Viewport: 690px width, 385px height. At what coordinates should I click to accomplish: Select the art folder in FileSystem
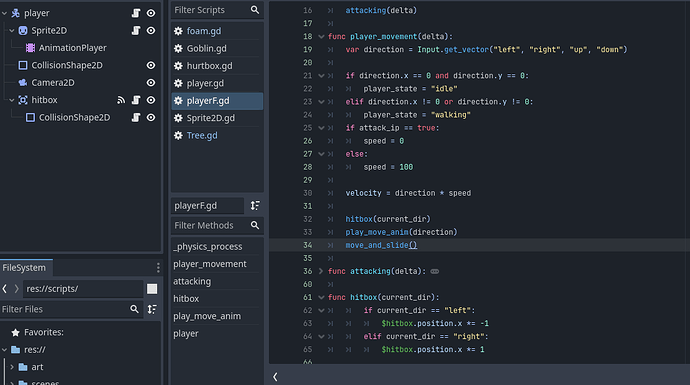coord(37,367)
